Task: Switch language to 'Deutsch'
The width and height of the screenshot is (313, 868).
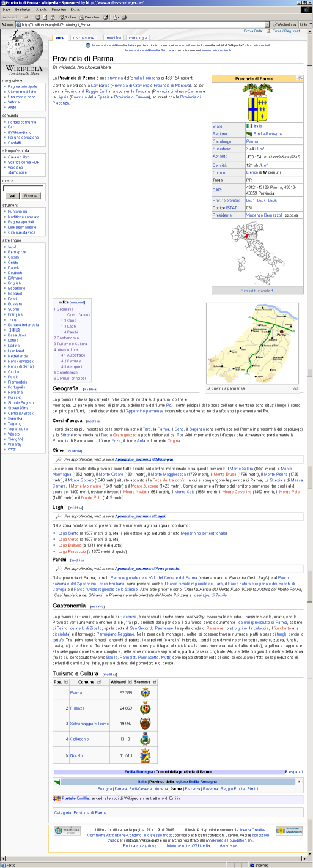Action: (15, 273)
